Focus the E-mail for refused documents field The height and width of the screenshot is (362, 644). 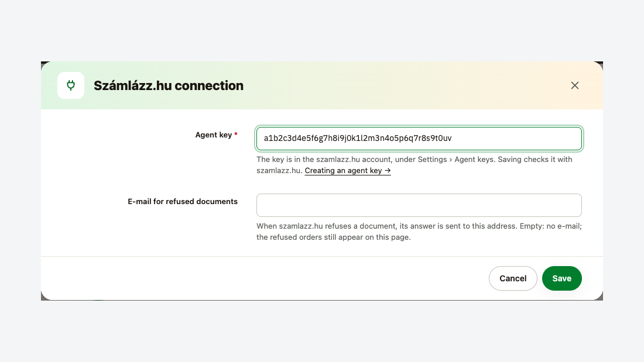[419, 205]
